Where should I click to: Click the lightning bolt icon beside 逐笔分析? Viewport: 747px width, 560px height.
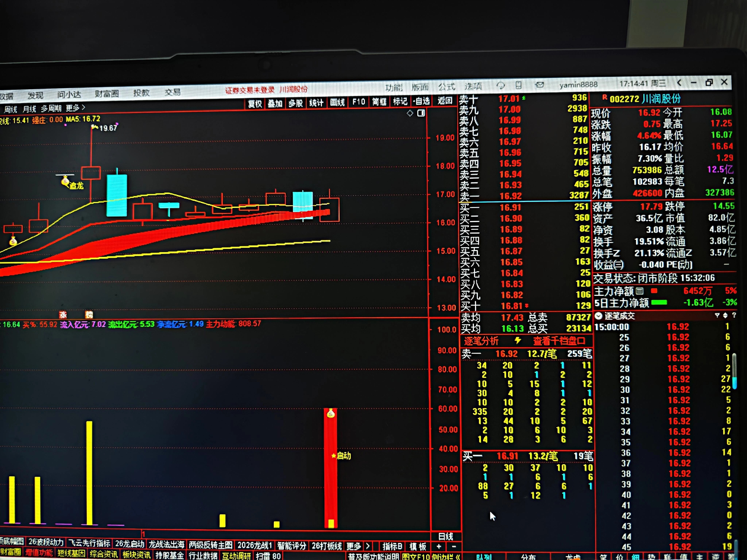[518, 341]
